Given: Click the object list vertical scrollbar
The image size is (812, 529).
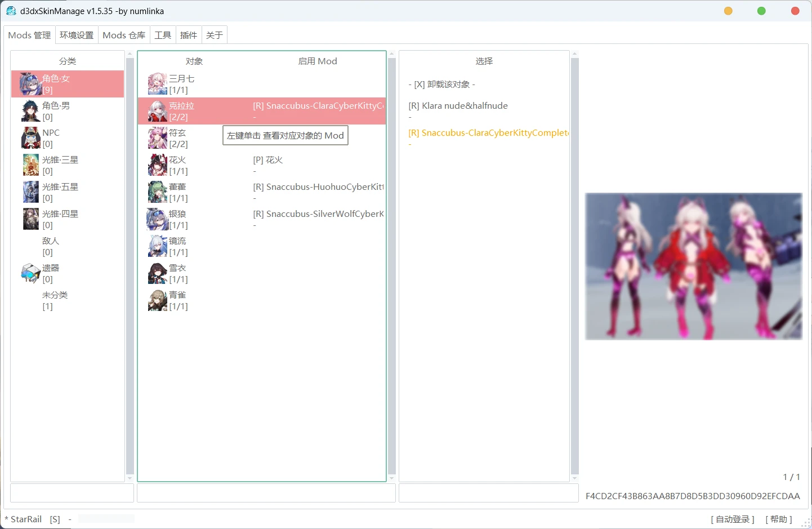Looking at the screenshot, I should (x=392, y=266).
